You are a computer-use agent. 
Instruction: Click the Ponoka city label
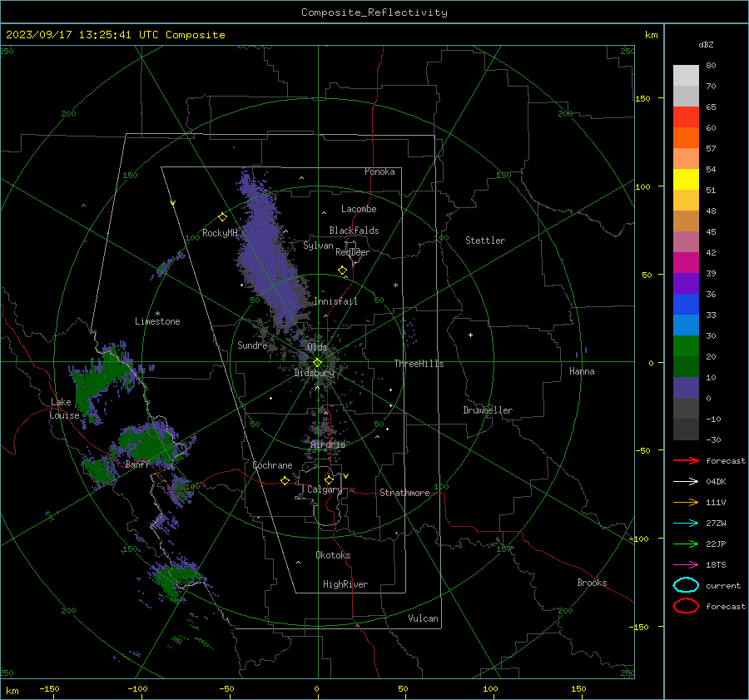pyautogui.click(x=379, y=171)
